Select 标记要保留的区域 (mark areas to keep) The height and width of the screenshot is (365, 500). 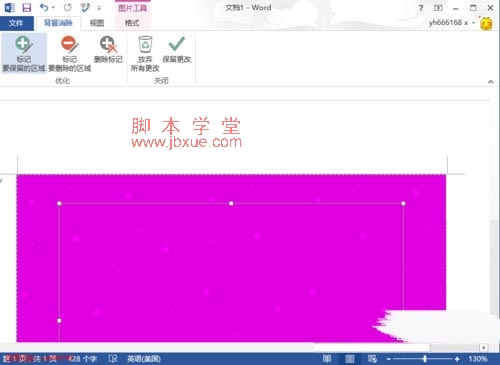23,54
